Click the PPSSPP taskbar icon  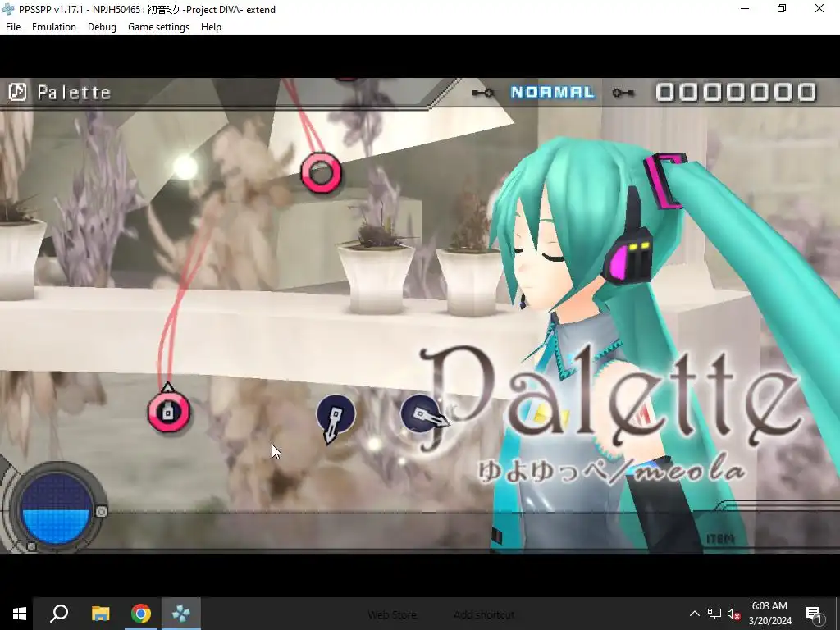(x=181, y=614)
